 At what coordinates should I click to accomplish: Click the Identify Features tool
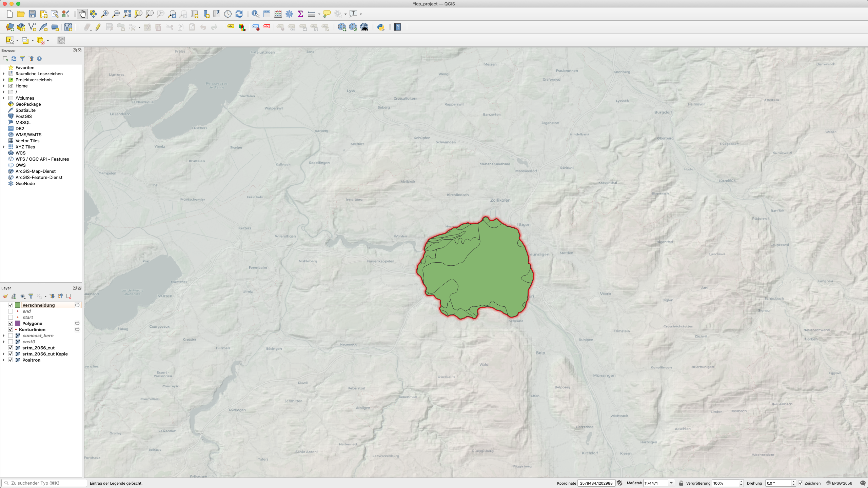click(255, 14)
